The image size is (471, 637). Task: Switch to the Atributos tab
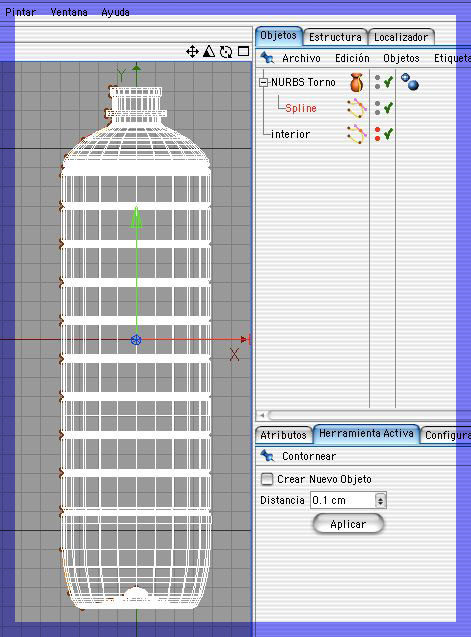pos(283,435)
